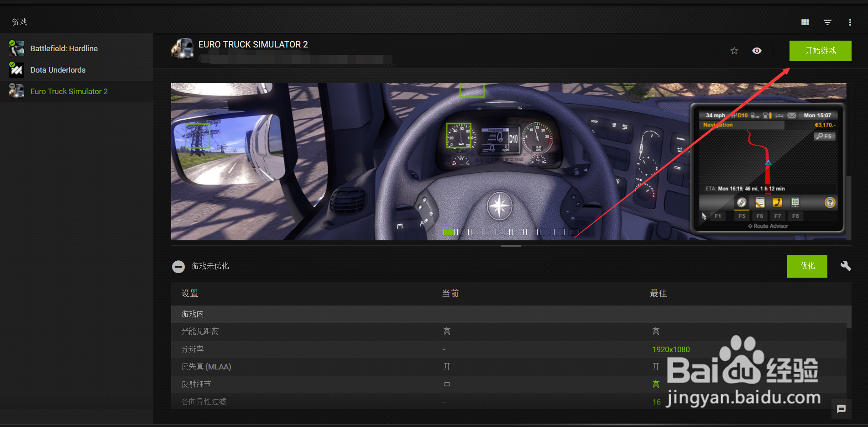Click the 光能见距离 setting row
This screenshot has width=868, height=427.
508,332
